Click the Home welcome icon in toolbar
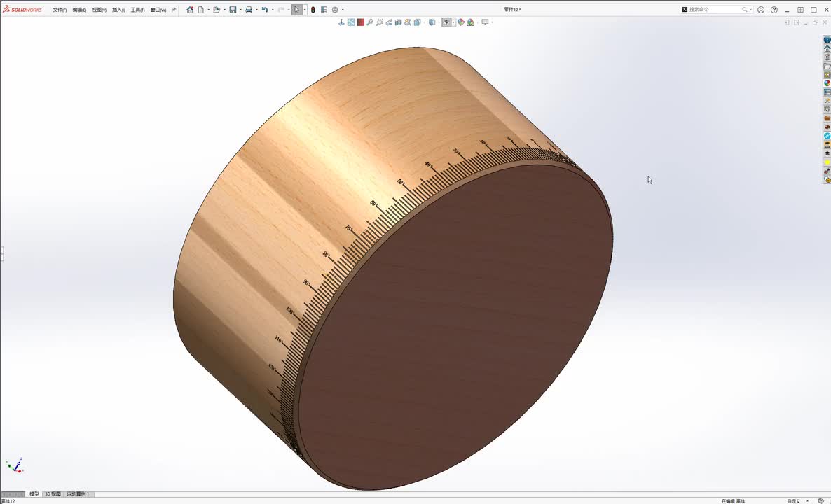This screenshot has height=504, width=831. (190, 10)
